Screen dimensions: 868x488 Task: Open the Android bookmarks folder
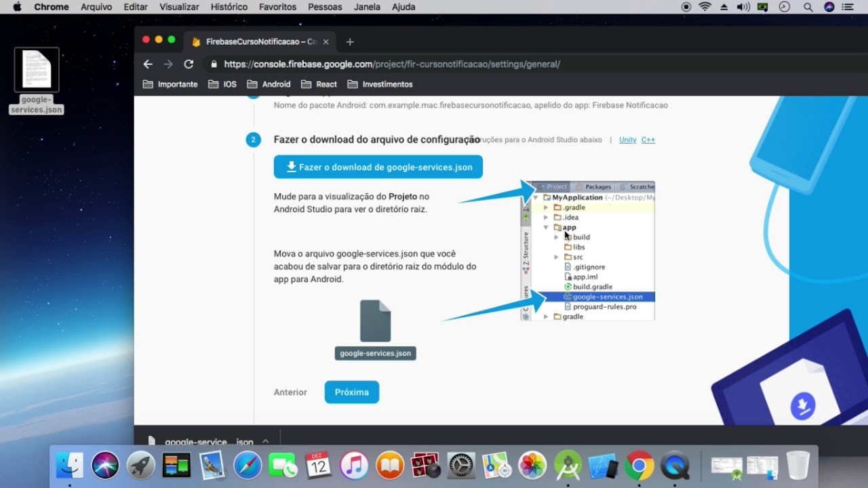pos(269,84)
